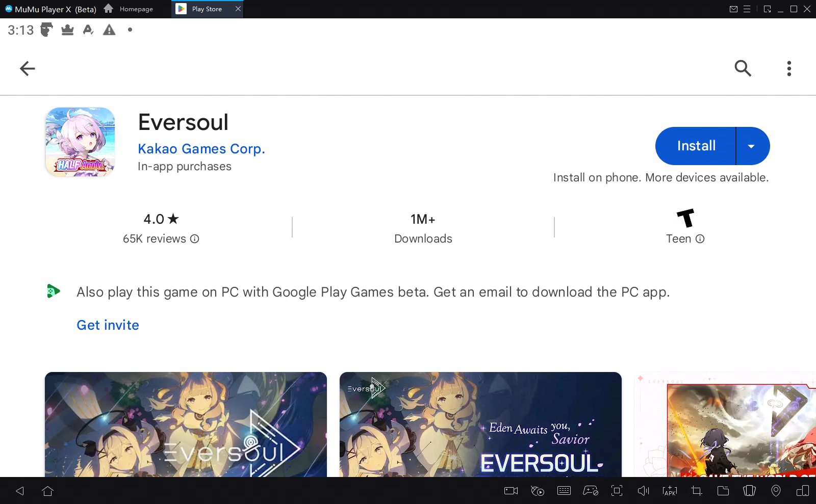This screenshot has height=504, width=816.
Task: Start screen recording with the video camera icon
Action: tap(511, 491)
